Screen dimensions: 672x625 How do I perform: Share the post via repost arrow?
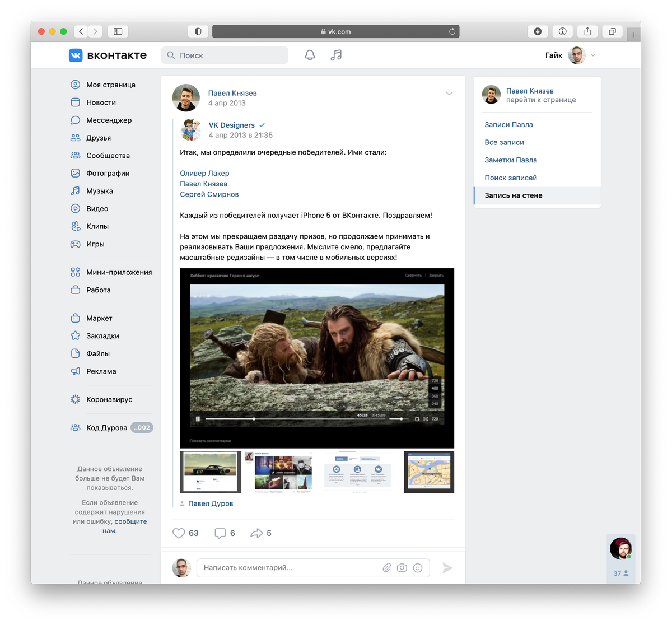tap(256, 533)
